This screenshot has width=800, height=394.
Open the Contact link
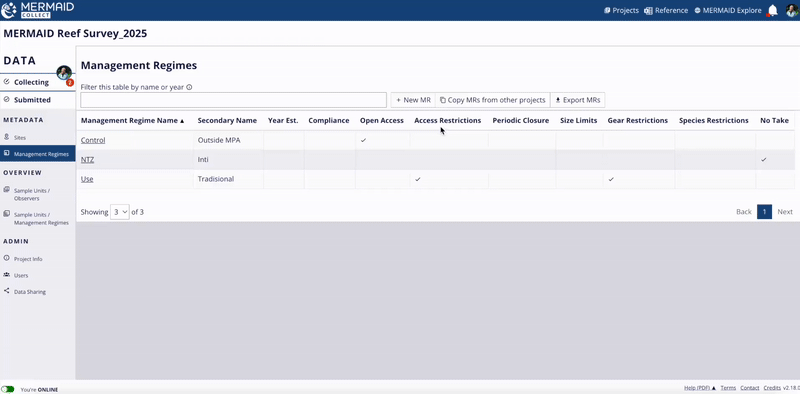[749, 388]
